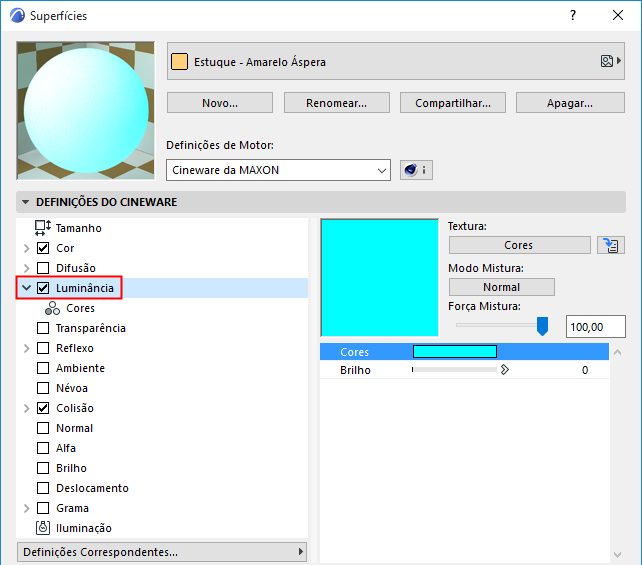Turn on the Névoa checkbox
This screenshot has width=642, height=565.
point(43,388)
